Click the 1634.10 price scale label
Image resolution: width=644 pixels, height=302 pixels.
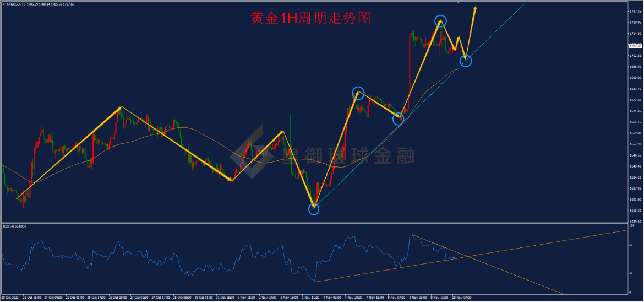click(635, 178)
